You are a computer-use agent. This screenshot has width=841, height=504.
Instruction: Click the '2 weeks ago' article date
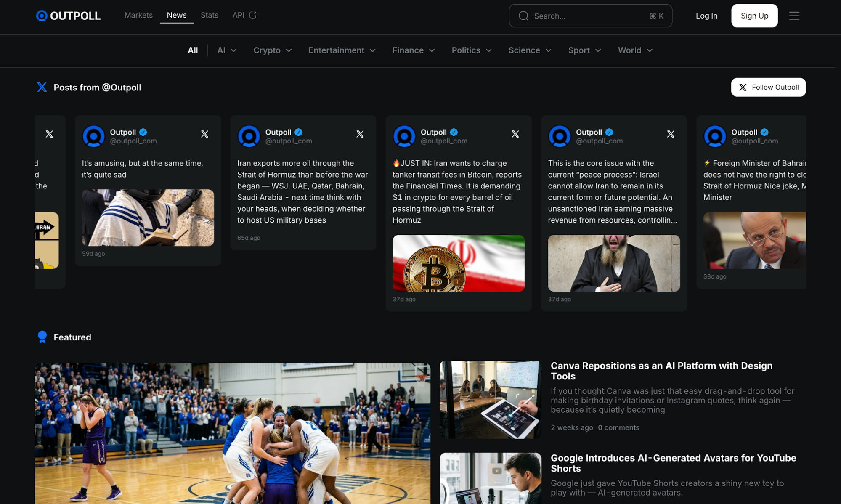tap(572, 427)
